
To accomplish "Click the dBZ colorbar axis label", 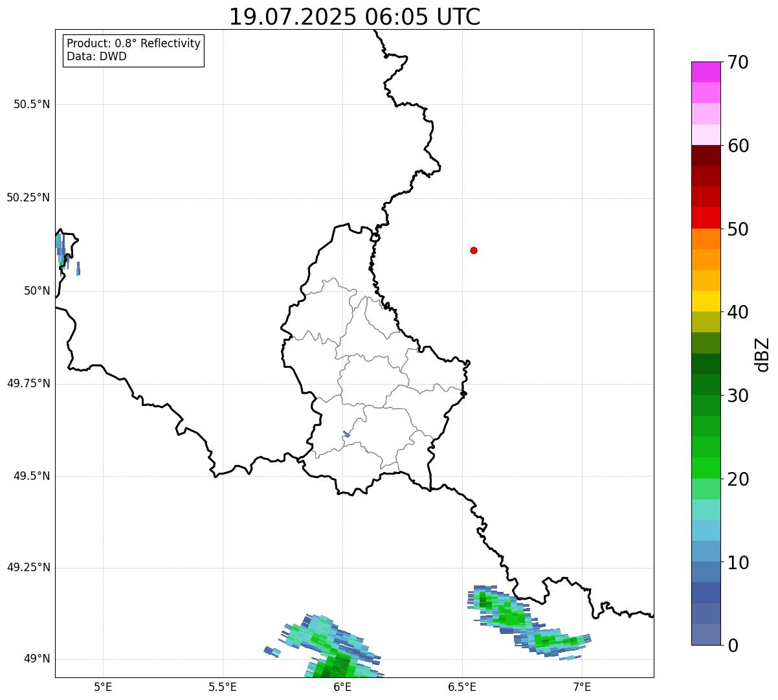I will click(762, 354).
